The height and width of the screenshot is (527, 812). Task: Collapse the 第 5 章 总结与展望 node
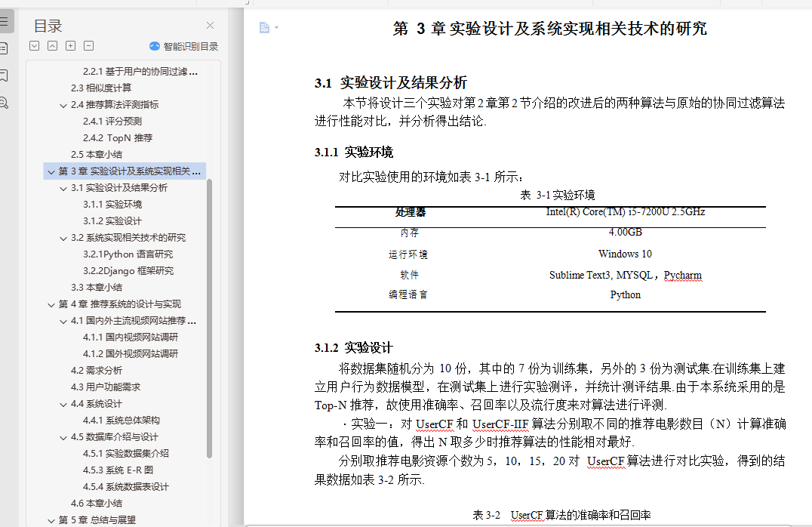(51, 520)
